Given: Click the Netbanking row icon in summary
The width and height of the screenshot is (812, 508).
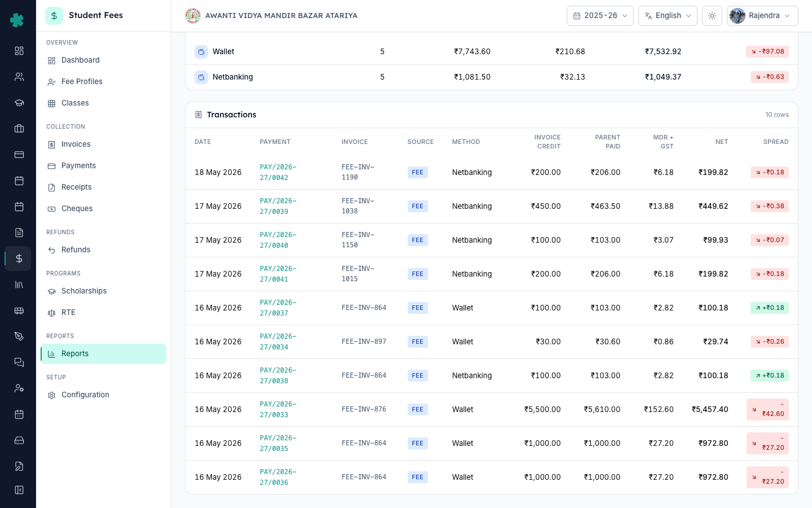Looking at the screenshot, I should [x=201, y=77].
